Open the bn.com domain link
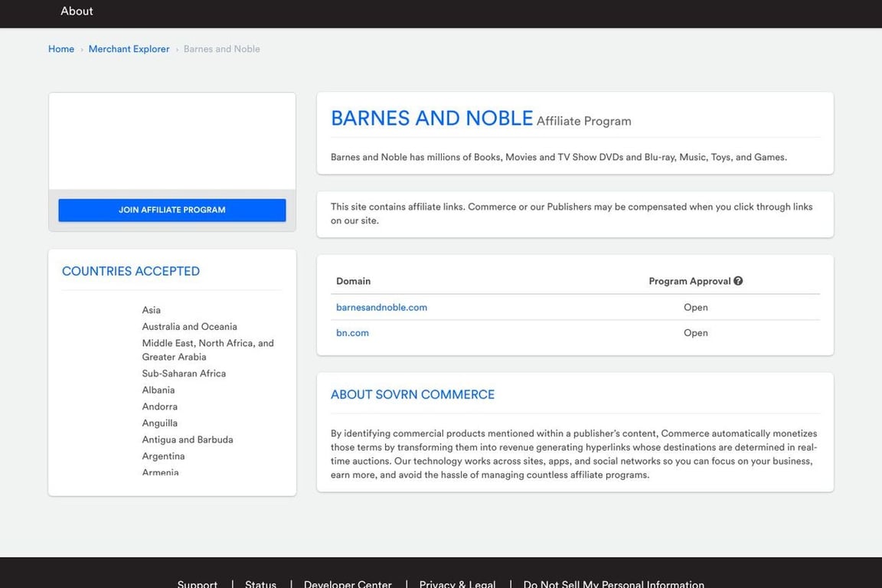The height and width of the screenshot is (588, 882). click(352, 332)
